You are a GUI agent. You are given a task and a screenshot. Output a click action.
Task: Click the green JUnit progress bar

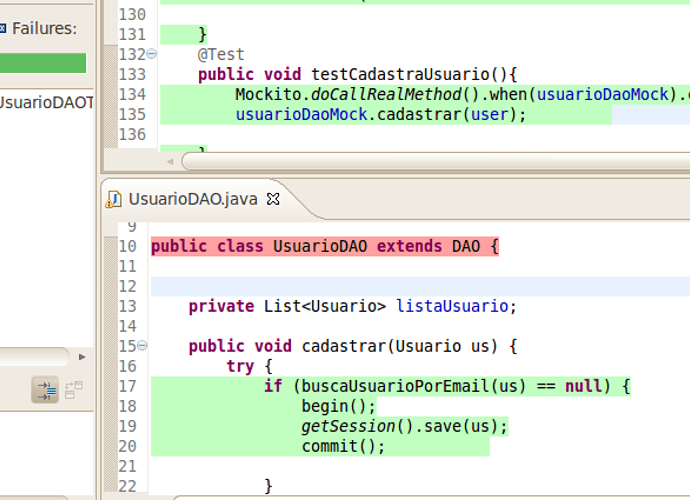click(43, 63)
